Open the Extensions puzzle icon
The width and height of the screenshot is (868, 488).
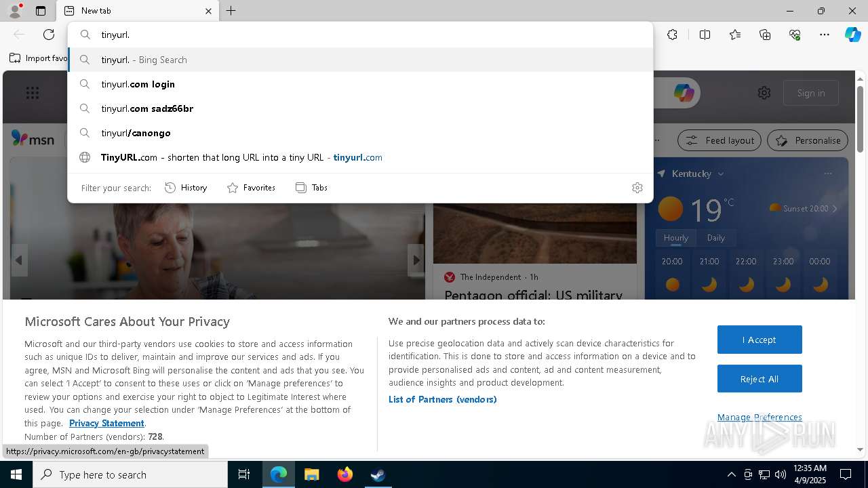pos(672,35)
